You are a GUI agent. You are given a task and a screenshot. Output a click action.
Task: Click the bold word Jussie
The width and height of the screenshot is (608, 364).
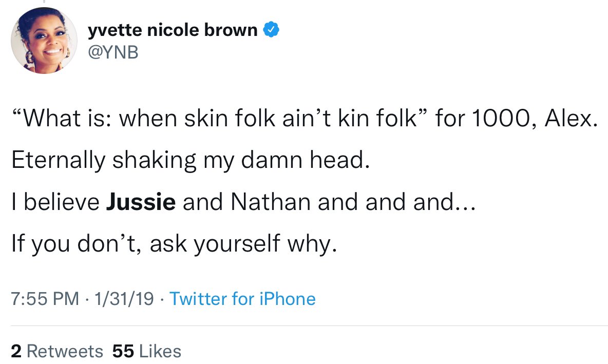(x=141, y=202)
